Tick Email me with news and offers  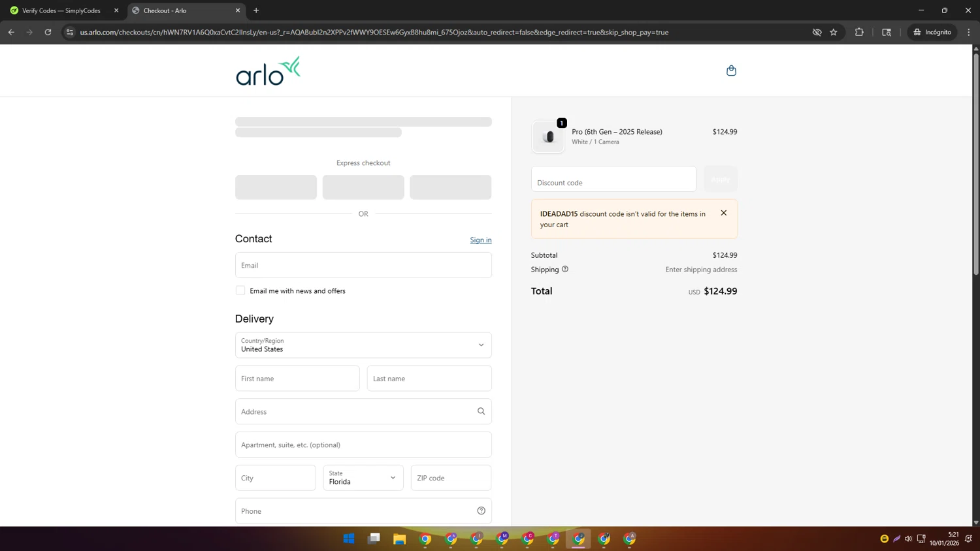pyautogui.click(x=240, y=291)
